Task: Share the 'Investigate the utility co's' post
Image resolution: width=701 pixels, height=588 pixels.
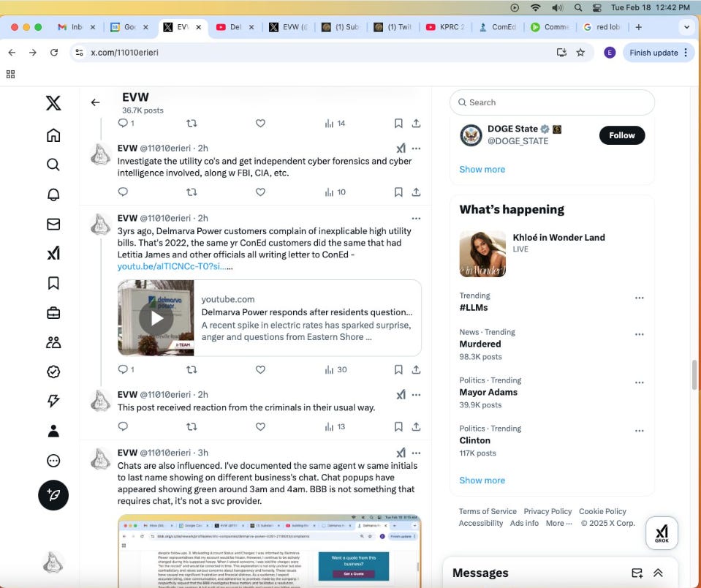Action: click(416, 192)
